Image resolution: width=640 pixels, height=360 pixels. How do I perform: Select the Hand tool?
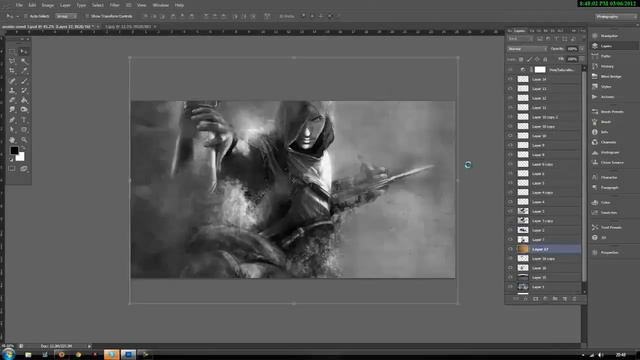click(x=12, y=140)
